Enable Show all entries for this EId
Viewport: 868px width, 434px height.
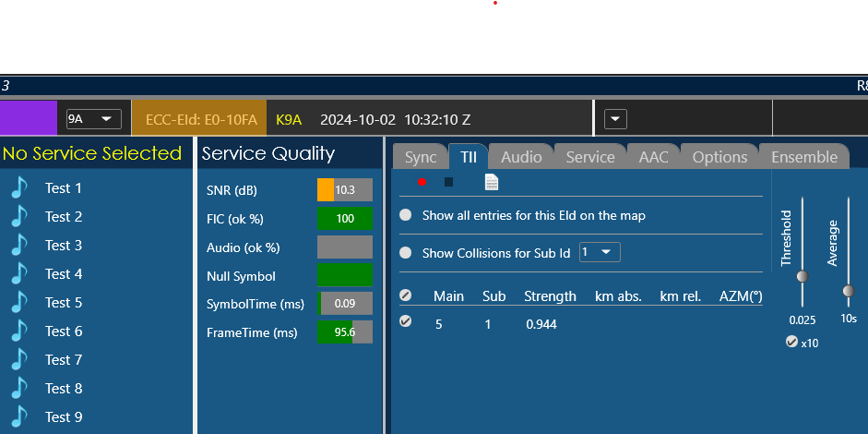pos(406,215)
